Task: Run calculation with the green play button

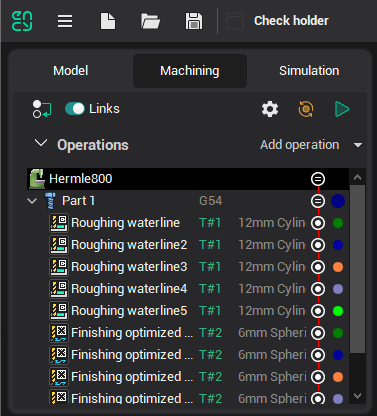Action: pos(342,109)
